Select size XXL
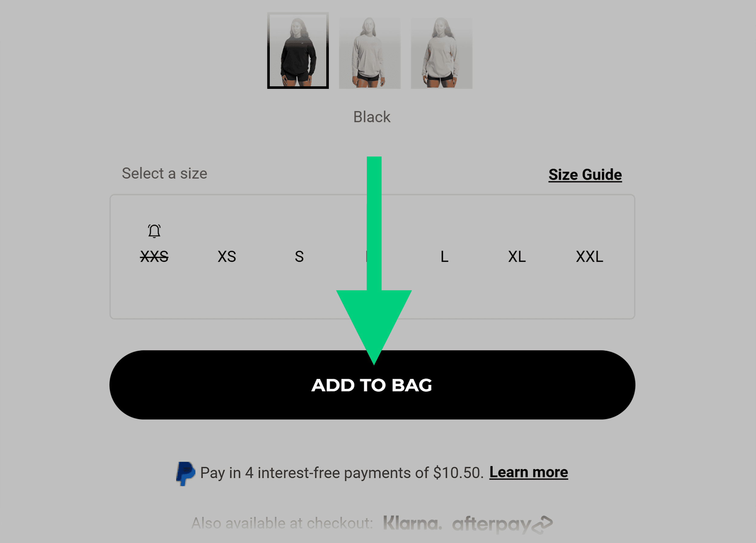The width and height of the screenshot is (756, 543). [x=589, y=256]
